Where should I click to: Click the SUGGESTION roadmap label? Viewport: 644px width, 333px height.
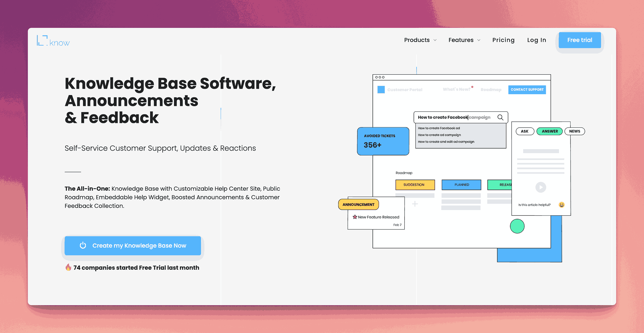pyautogui.click(x=415, y=185)
